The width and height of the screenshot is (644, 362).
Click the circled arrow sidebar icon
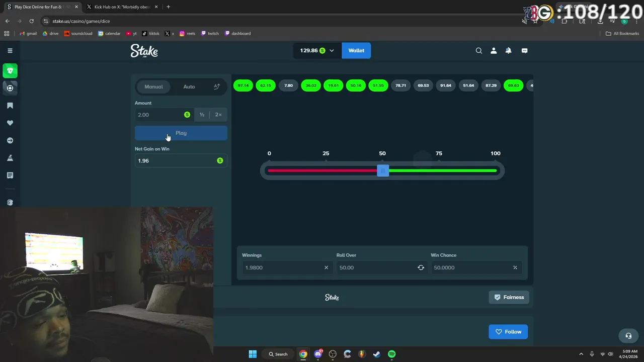click(x=10, y=141)
